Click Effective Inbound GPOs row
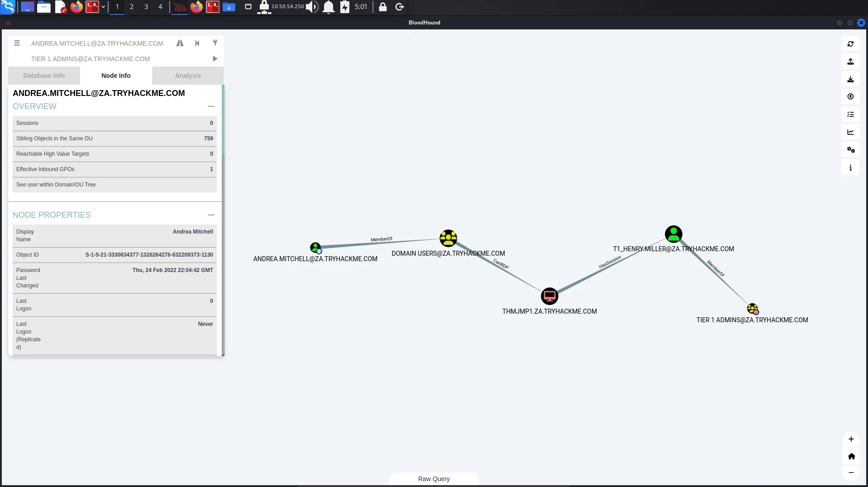The image size is (868, 487). 114,169
